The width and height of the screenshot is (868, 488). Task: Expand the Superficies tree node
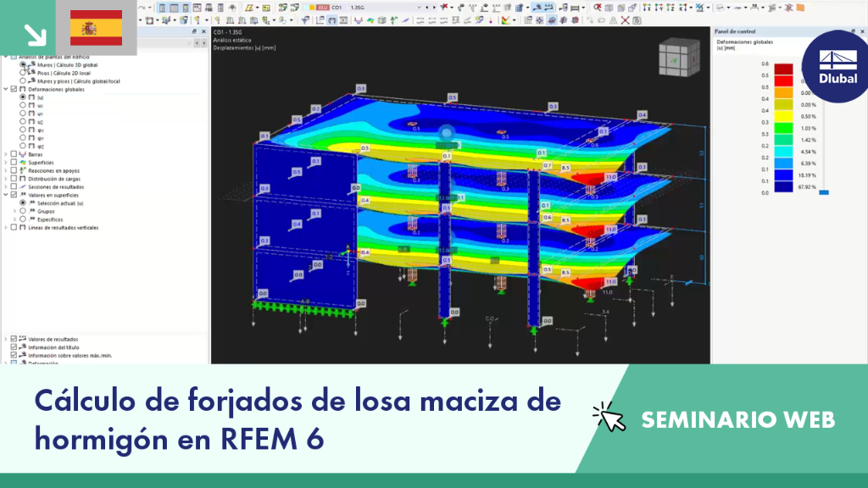pos(6,163)
